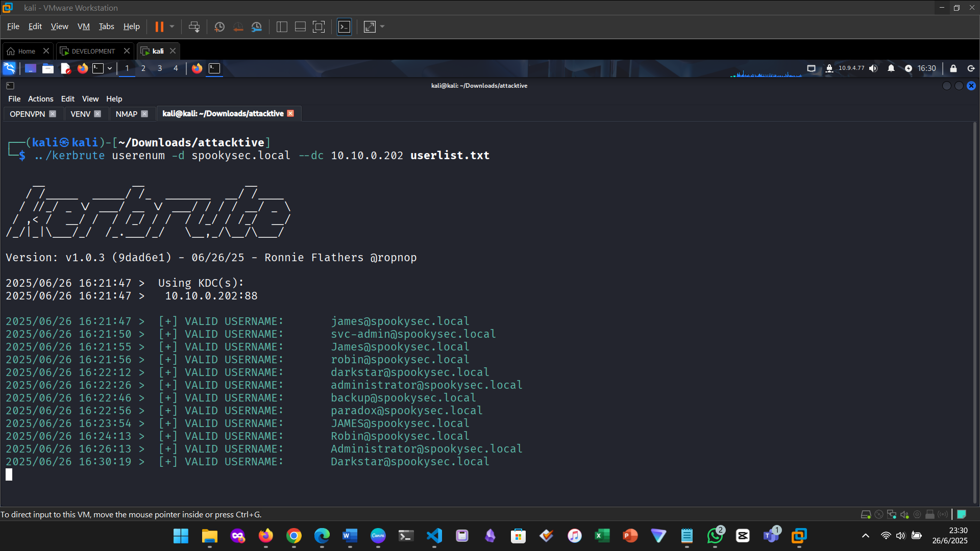Click the VPN IP 10.9.4.77 label
The height and width of the screenshot is (551, 980).
pos(851,68)
